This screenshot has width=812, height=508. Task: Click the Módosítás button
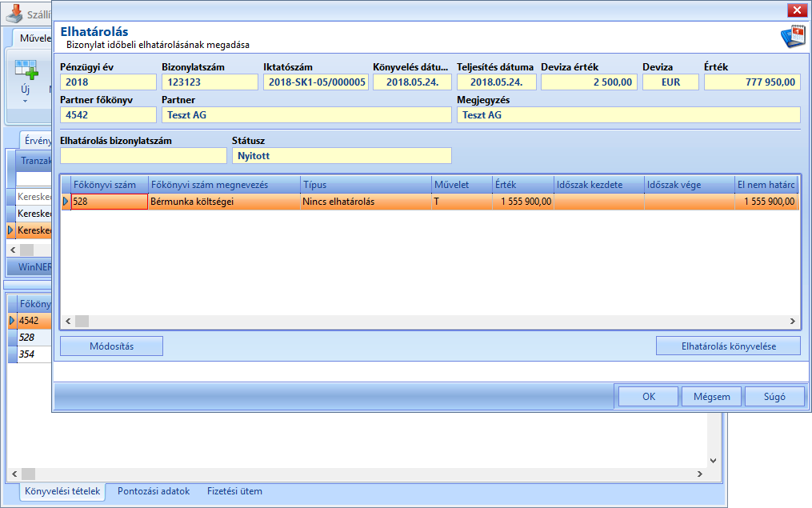tap(111, 346)
